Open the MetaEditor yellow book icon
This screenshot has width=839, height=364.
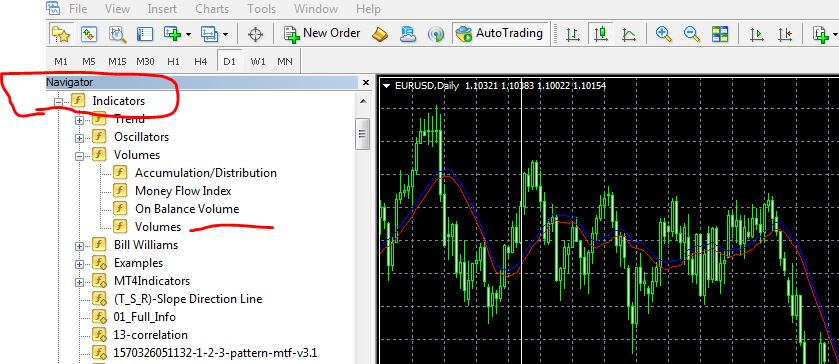tap(380, 34)
